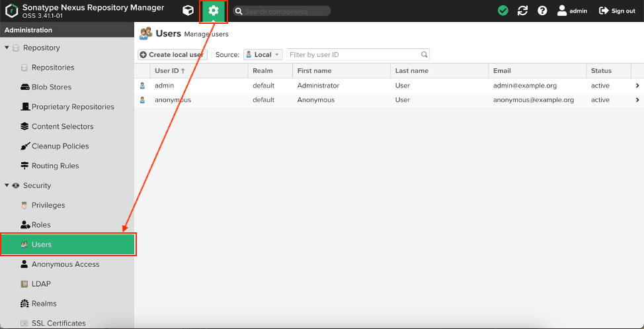Click the admin username label in header
Image resolution: width=644 pixels, height=329 pixels.
pos(579,11)
